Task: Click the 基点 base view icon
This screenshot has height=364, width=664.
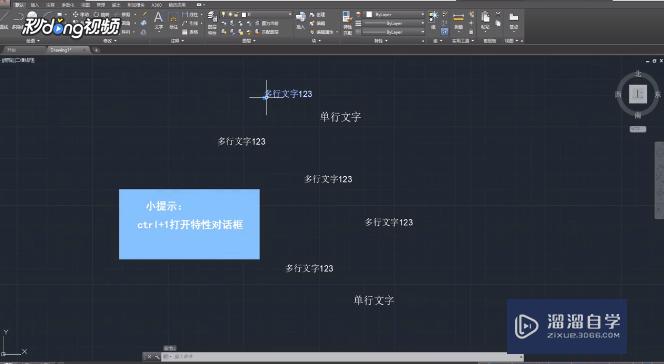Action: tap(514, 20)
